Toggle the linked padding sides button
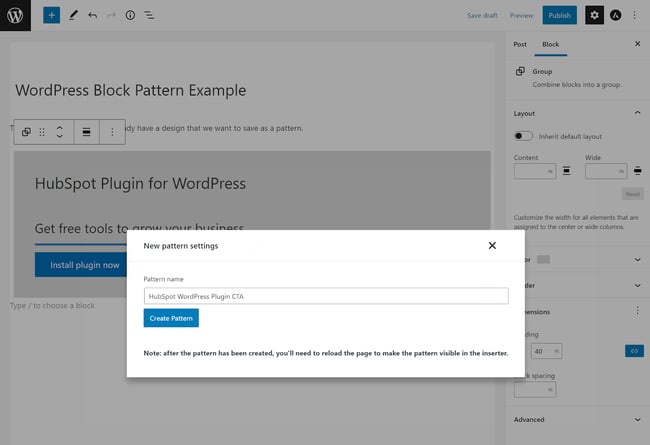The width and height of the screenshot is (650, 445). pos(633,351)
